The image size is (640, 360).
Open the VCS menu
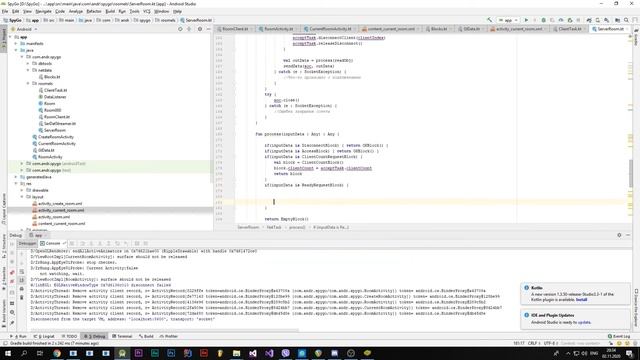pos(147,11)
